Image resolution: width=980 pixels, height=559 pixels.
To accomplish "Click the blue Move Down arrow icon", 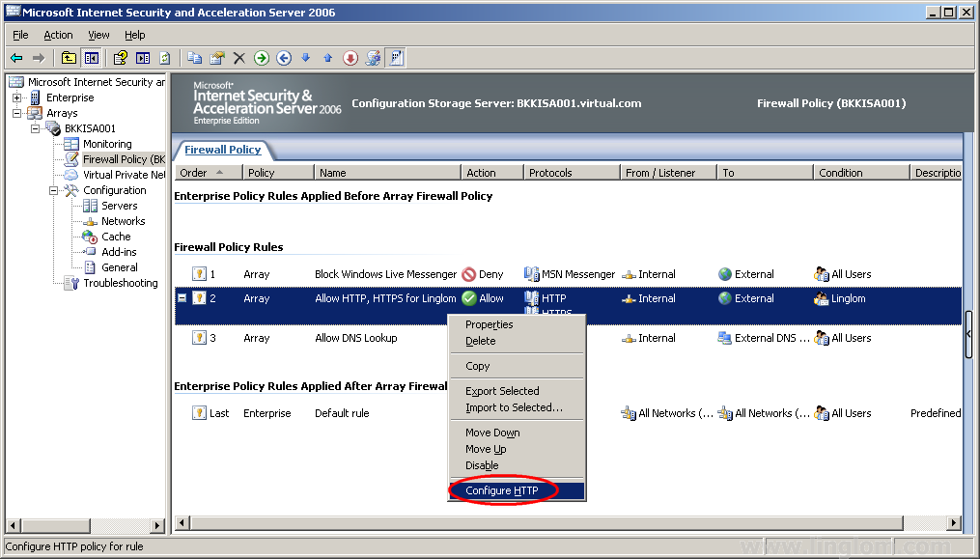I will click(x=306, y=58).
